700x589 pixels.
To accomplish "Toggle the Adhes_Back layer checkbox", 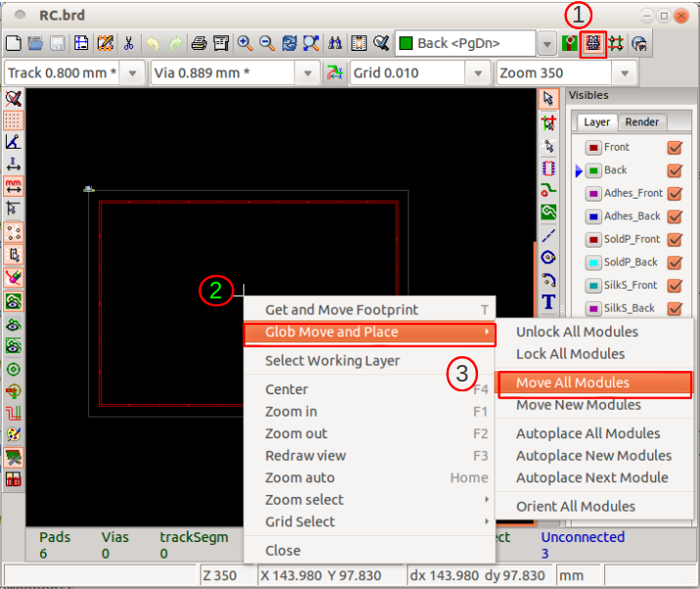I will click(675, 217).
